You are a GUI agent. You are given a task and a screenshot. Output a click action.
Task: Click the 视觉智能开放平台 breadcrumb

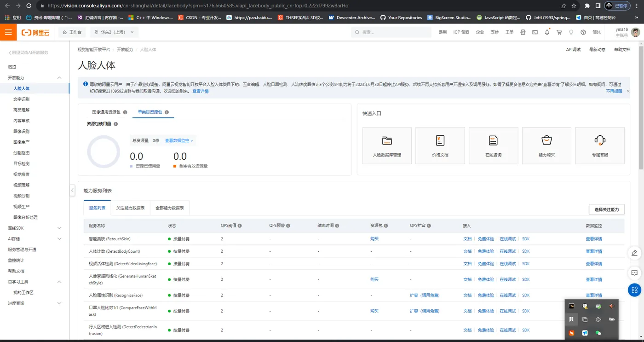point(94,49)
